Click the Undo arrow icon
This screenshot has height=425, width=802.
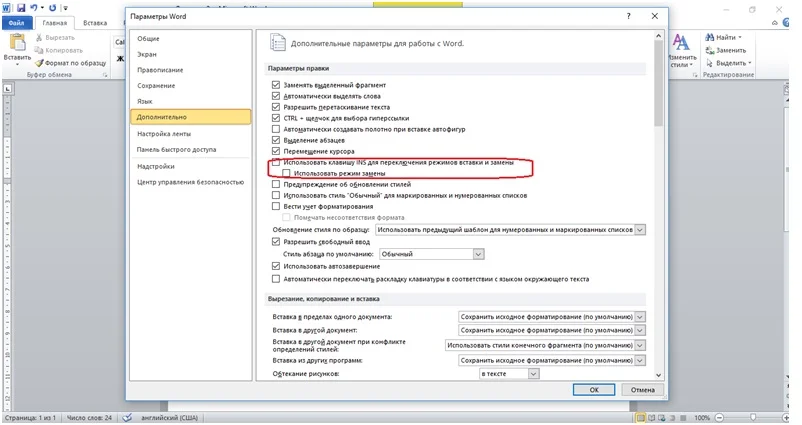tap(37, 7)
